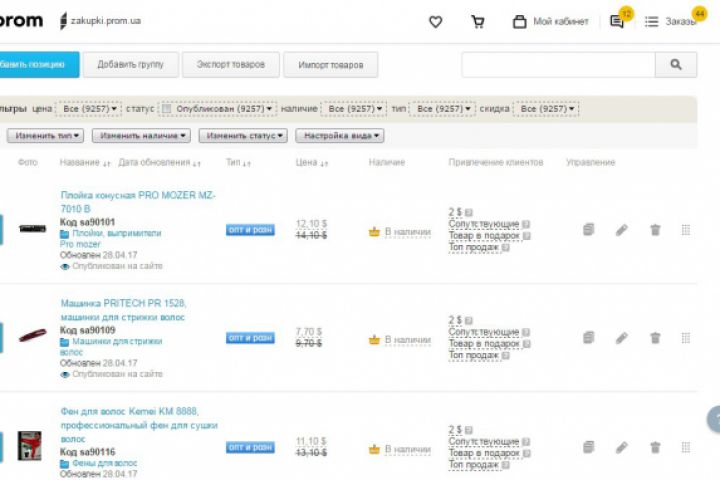This screenshot has width=720, height=480.
Task: Open Изменить тип dropdown
Action: [x=45, y=136]
